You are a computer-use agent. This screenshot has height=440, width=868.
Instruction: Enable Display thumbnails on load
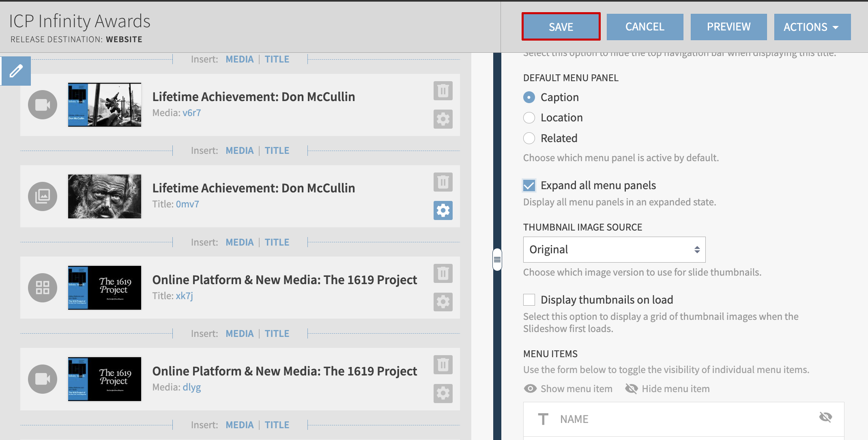click(529, 300)
